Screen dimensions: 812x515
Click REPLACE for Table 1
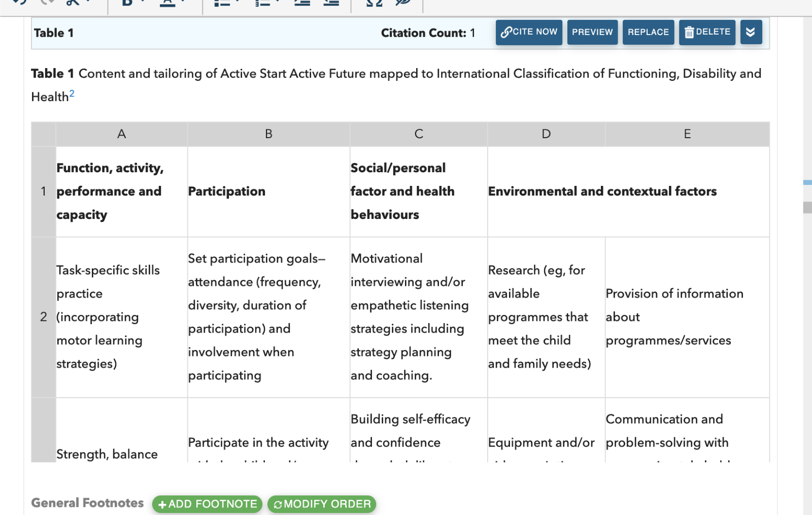648,32
